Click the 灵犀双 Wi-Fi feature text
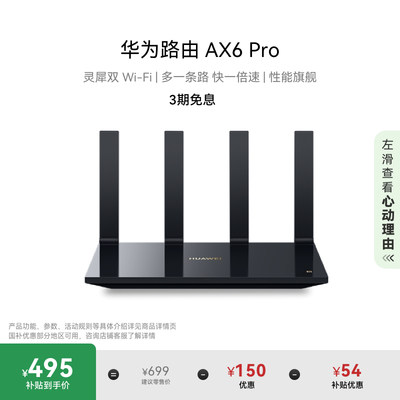Image resolution: width=400 pixels, height=400 pixels. pyautogui.click(x=118, y=77)
